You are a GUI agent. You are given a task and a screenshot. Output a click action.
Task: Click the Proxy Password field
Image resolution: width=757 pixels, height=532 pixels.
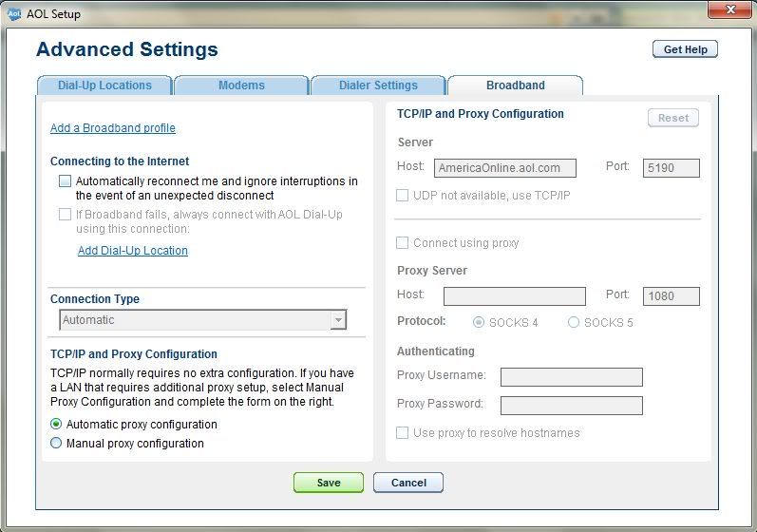(572, 406)
